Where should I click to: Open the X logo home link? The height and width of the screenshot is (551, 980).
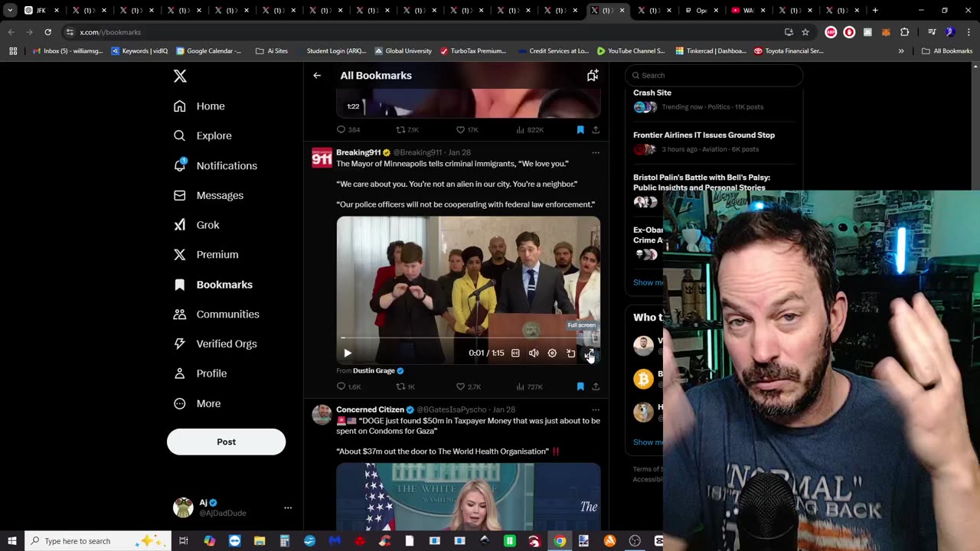180,76
